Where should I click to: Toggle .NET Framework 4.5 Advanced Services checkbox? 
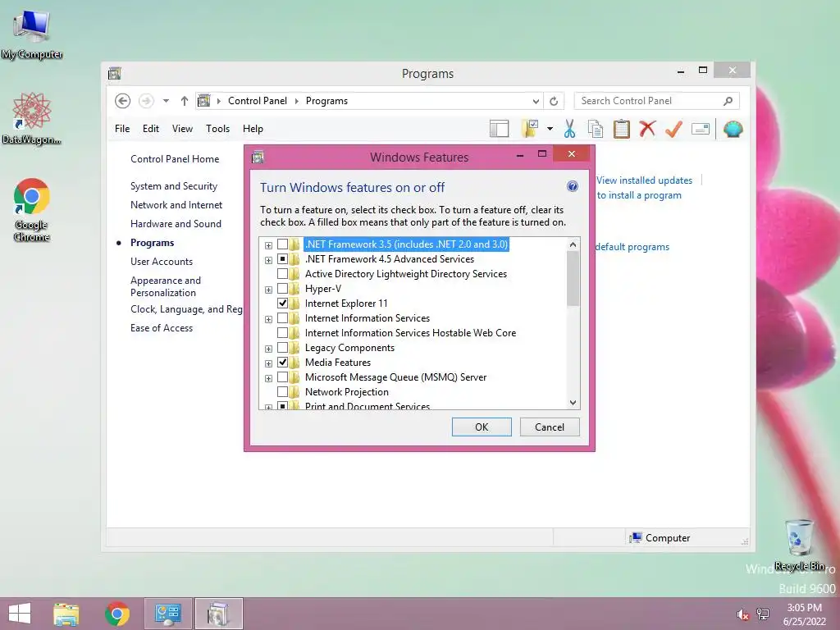tap(282, 259)
